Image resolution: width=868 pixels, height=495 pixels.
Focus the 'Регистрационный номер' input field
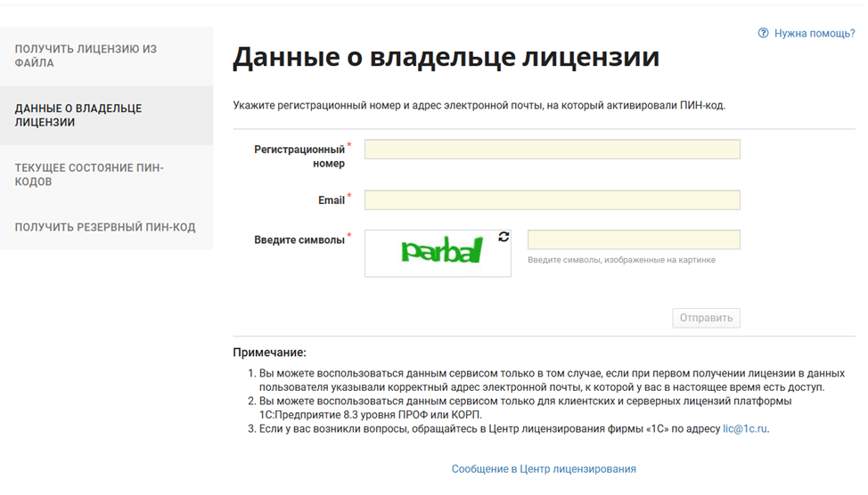(x=552, y=150)
